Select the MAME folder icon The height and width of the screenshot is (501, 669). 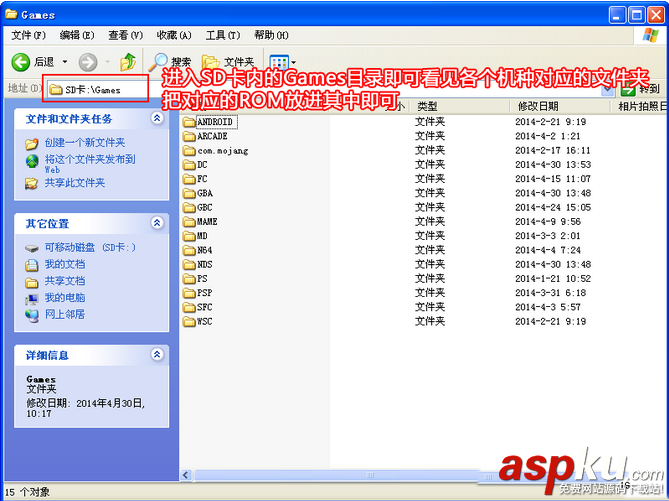189,222
